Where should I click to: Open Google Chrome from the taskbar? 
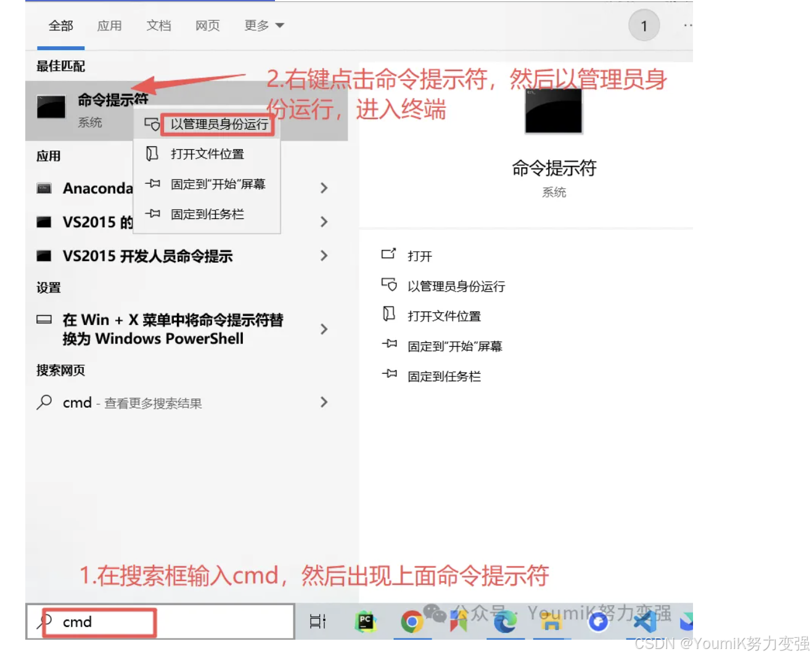click(412, 622)
